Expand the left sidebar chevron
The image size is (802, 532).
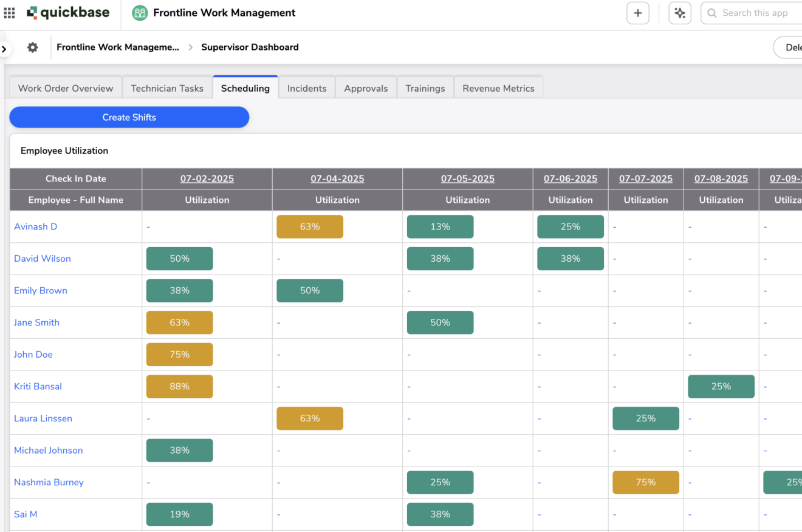coord(4,49)
